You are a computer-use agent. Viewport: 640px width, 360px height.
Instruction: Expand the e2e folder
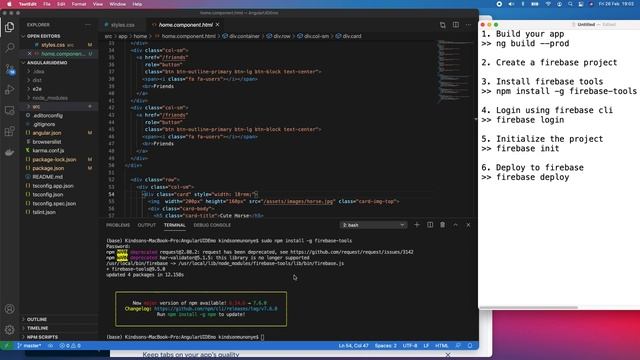[37, 89]
